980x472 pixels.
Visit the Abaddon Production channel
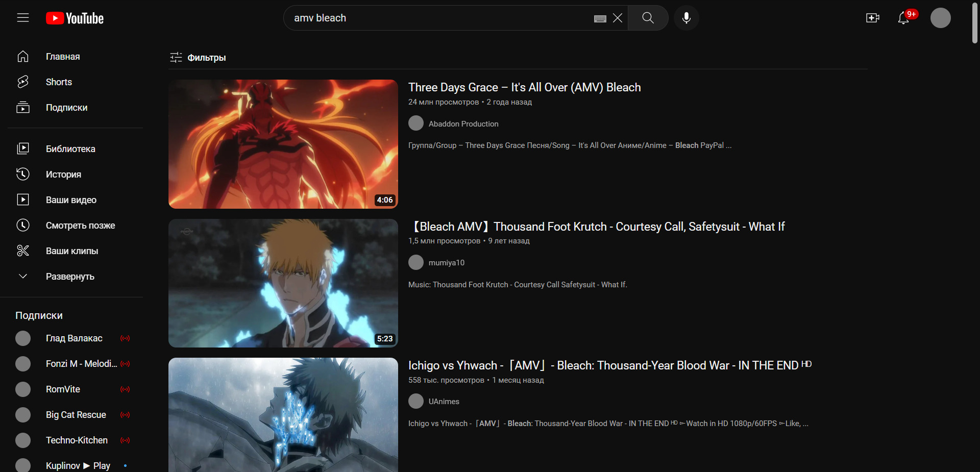point(463,124)
